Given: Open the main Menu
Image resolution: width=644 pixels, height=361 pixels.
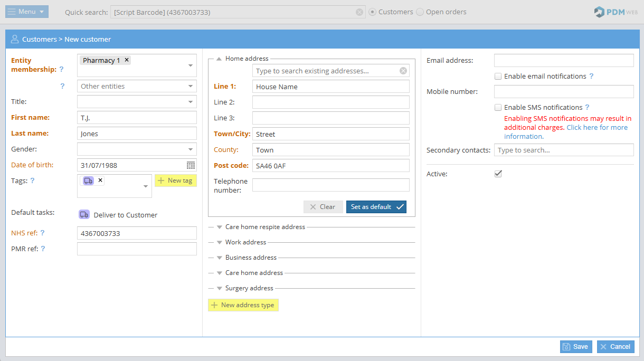Looking at the screenshot, I should point(27,12).
